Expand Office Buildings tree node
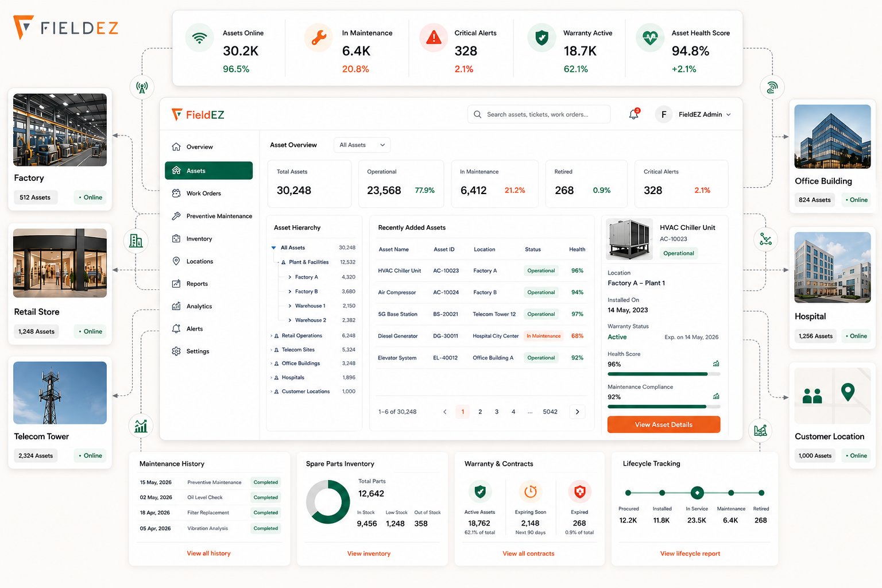The height and width of the screenshot is (588, 882). coord(271,363)
